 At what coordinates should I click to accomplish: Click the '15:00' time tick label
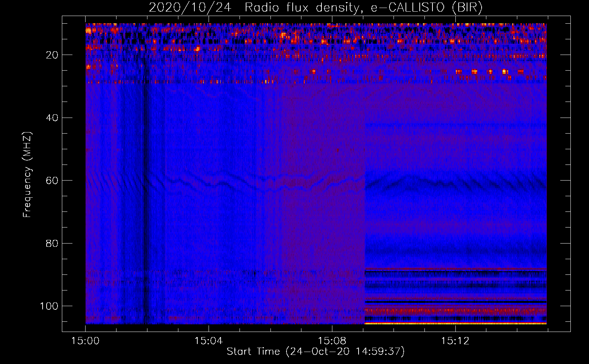(85, 341)
